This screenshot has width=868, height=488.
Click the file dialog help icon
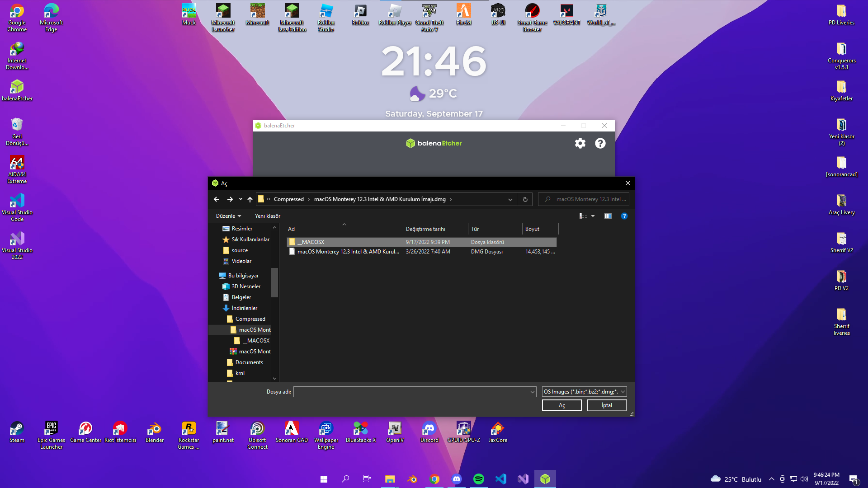tap(624, 216)
